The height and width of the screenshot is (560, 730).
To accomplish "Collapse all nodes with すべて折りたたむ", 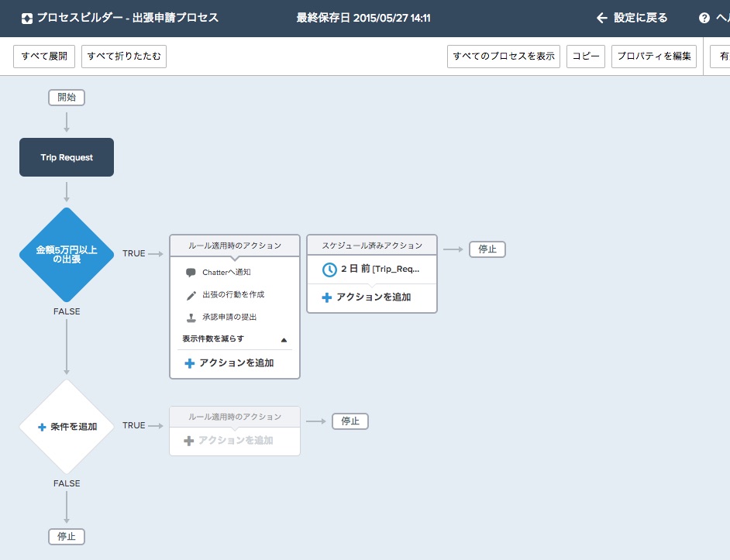I will pyautogui.click(x=124, y=57).
